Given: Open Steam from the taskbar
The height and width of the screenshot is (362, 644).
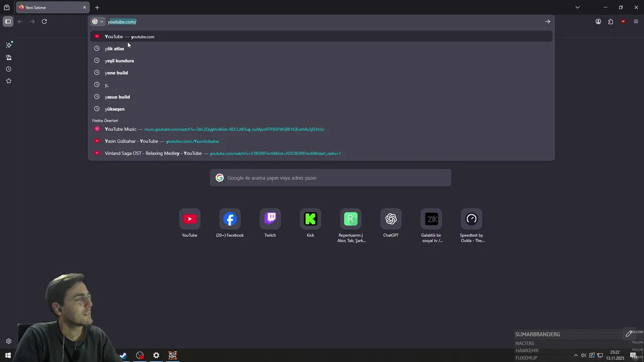Looking at the screenshot, I should tap(123, 355).
